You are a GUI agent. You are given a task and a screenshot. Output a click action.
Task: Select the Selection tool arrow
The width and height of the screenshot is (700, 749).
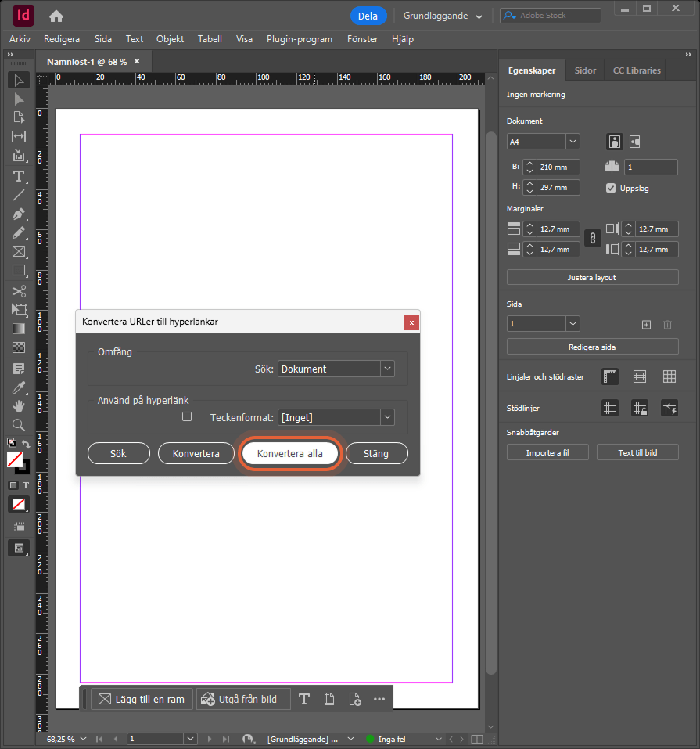tap(19, 81)
